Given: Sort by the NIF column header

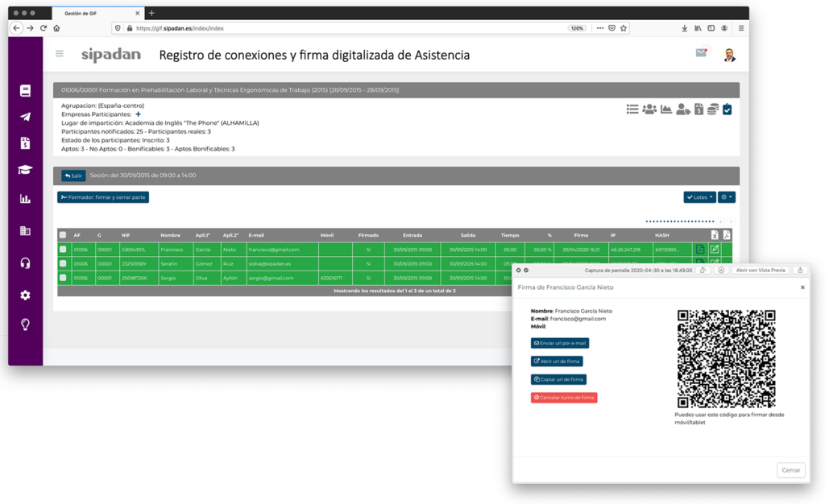Looking at the screenshot, I should click(x=126, y=235).
